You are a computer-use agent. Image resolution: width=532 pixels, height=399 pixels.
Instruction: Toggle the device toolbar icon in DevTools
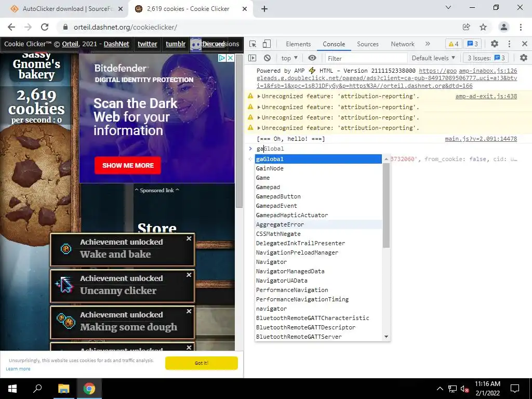[x=267, y=44]
